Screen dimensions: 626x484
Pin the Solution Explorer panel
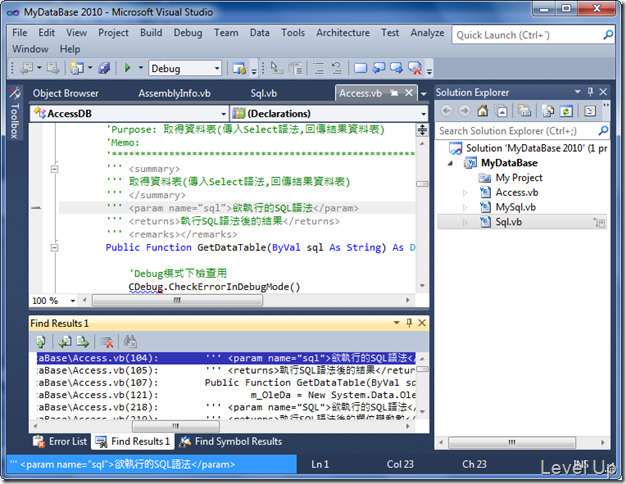(590, 92)
